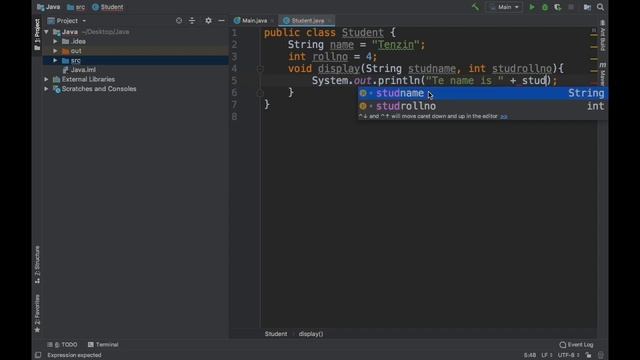Close the Student.java tab
The width and height of the screenshot is (640, 360).
pos(329,21)
